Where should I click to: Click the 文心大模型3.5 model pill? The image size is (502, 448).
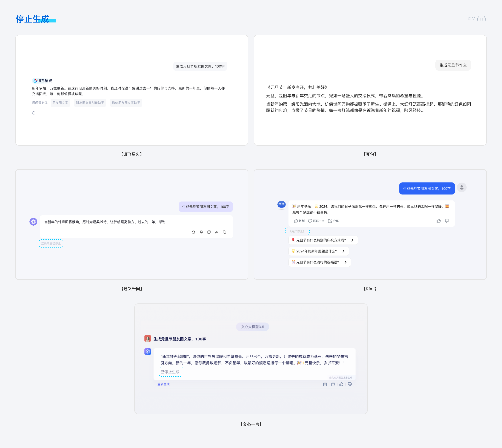pos(252,327)
